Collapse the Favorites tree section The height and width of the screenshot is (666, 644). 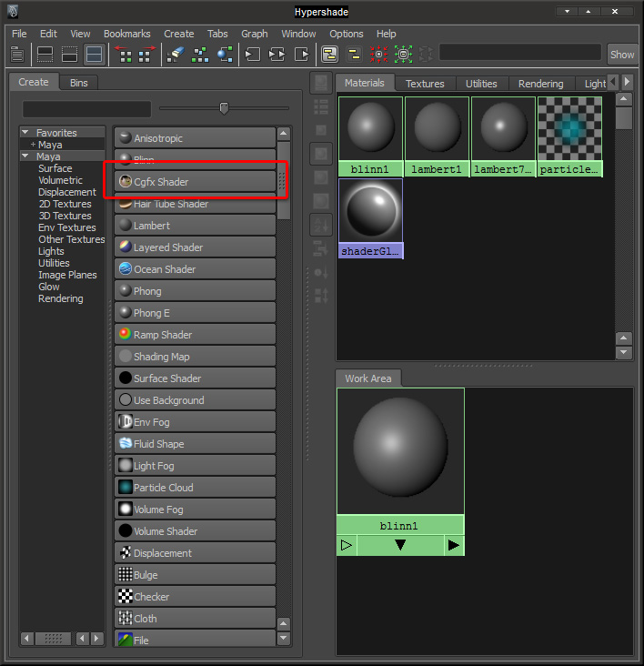point(25,133)
